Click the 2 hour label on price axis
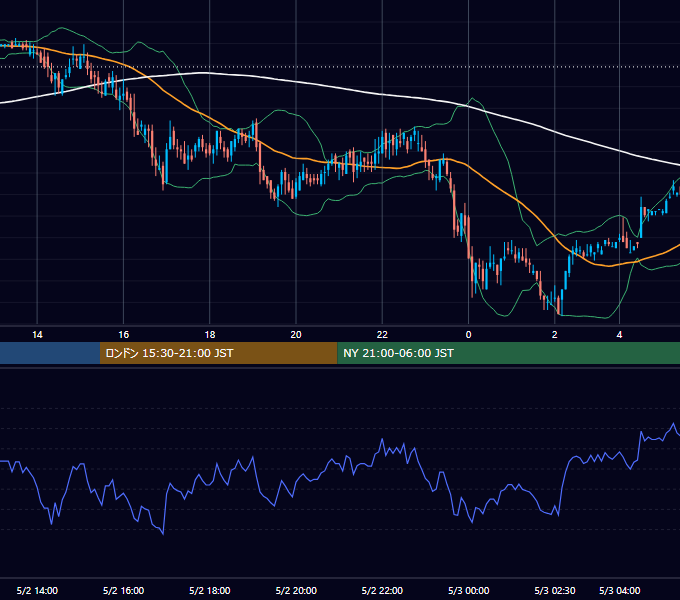Screen dimensions: 680x600 click(x=554, y=335)
